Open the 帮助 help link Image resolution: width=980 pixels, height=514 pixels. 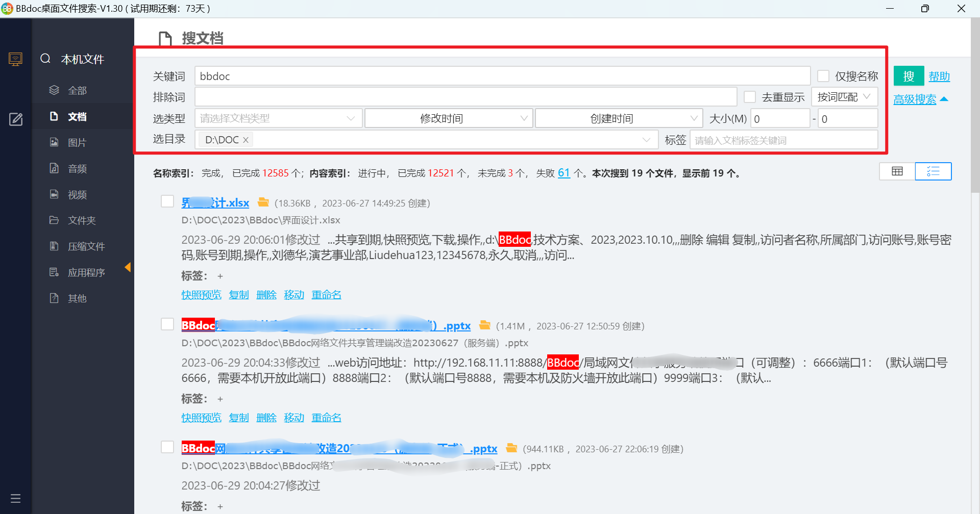click(x=939, y=76)
